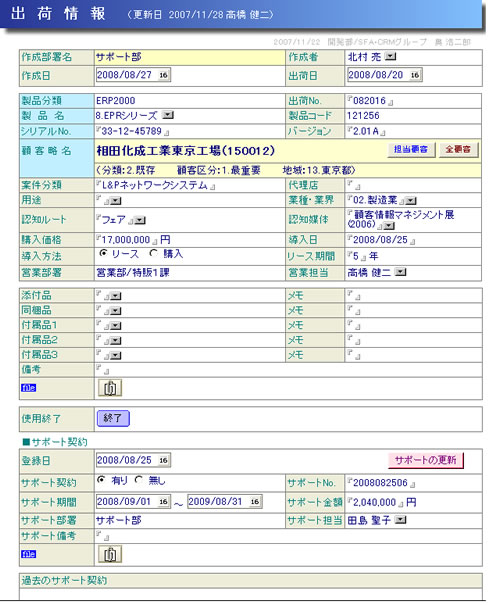500x605 pixels.
Task: Open 同梱品 dropdown arrow
Action: click(x=115, y=311)
